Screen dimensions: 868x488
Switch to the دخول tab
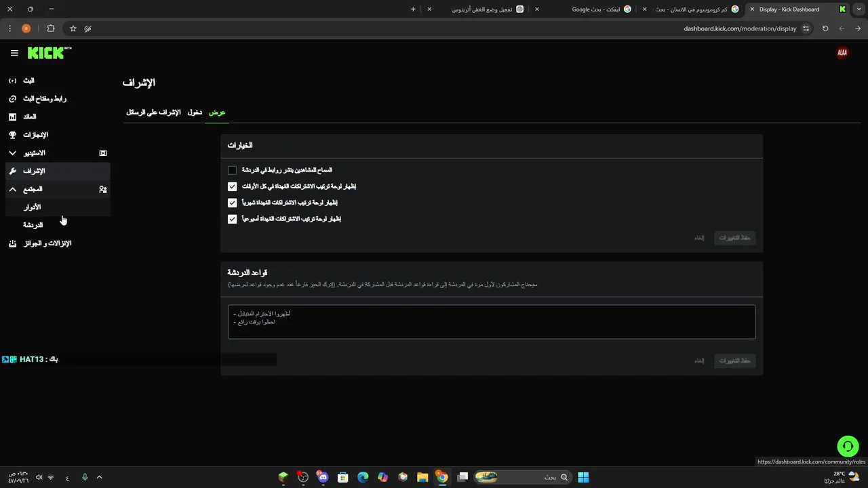coord(195,113)
